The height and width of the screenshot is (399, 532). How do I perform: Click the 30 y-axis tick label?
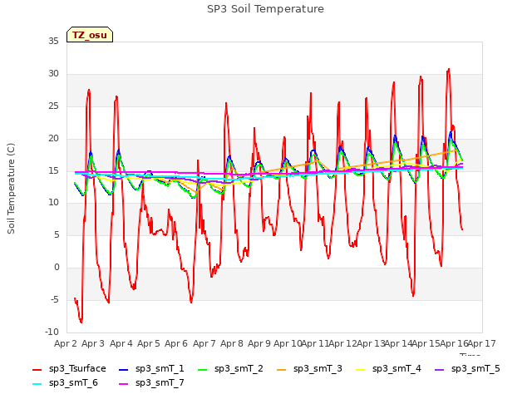(x=53, y=74)
